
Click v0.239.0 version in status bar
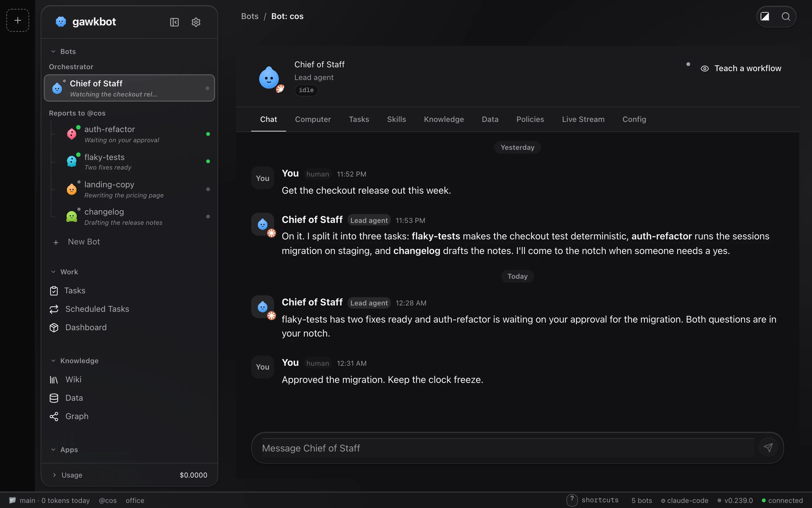735,500
